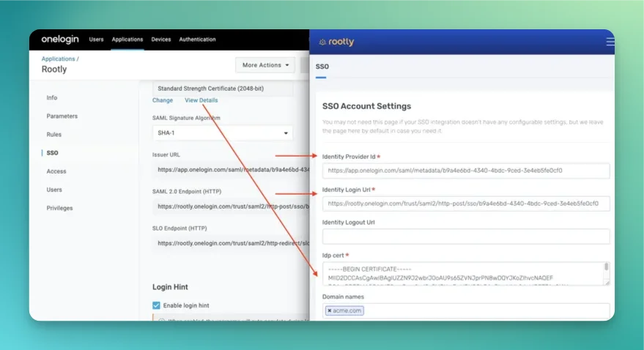Remove the acme.com domain tag
Screen dimensions: 644x350
coord(330,310)
